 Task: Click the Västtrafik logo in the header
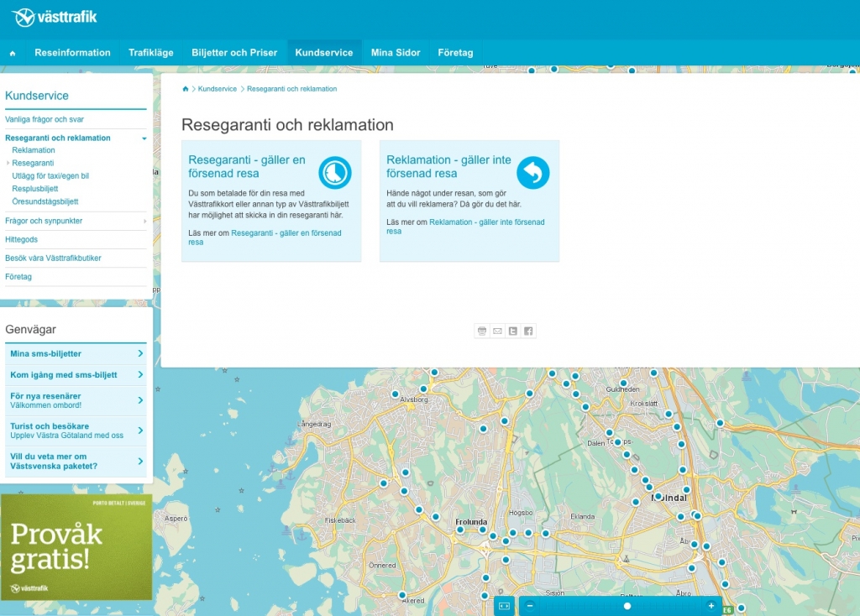pyautogui.click(x=55, y=18)
